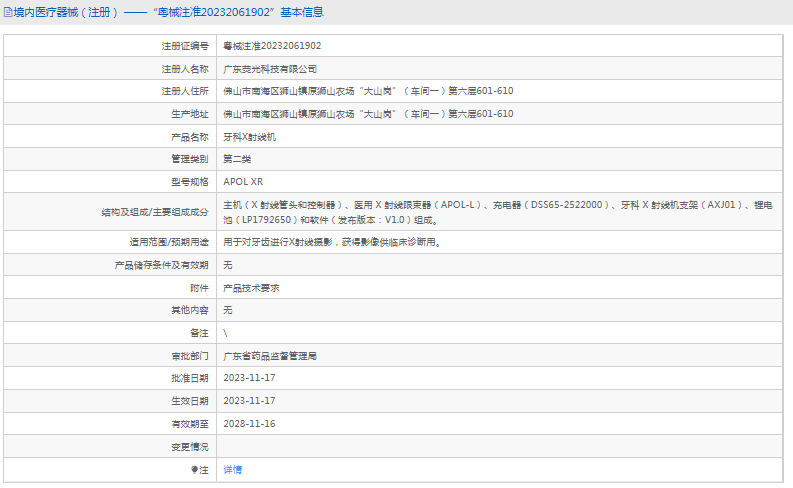Image resolution: width=793 pixels, height=488 pixels.
Task: Select the 注册人住所 row label
Action: [x=185, y=91]
